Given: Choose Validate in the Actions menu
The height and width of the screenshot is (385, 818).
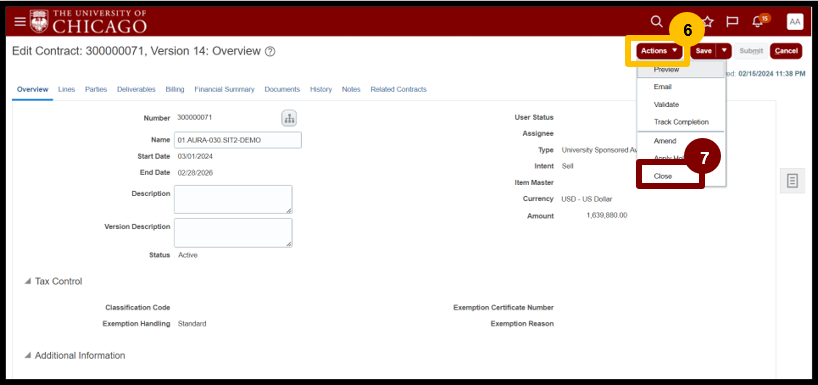Looking at the screenshot, I should 666,104.
